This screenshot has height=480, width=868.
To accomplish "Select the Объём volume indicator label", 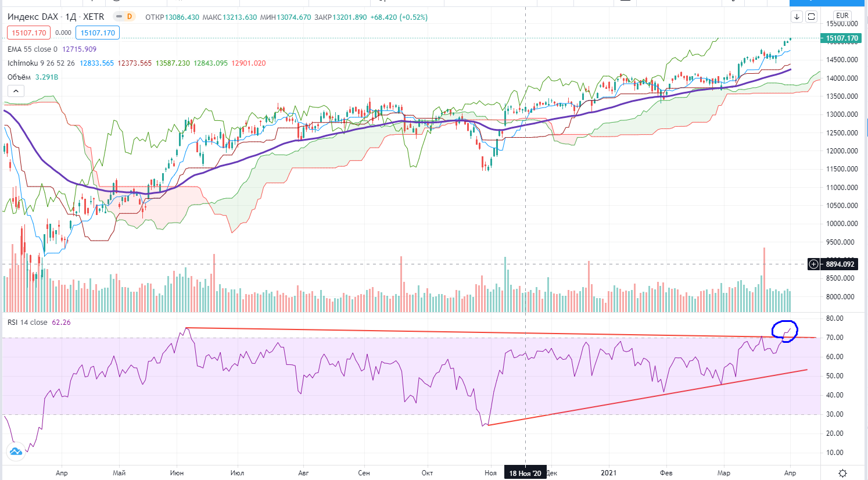I will [x=19, y=77].
